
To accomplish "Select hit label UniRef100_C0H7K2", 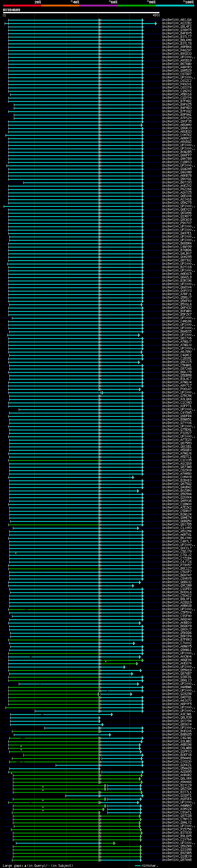I will point(177,135).
